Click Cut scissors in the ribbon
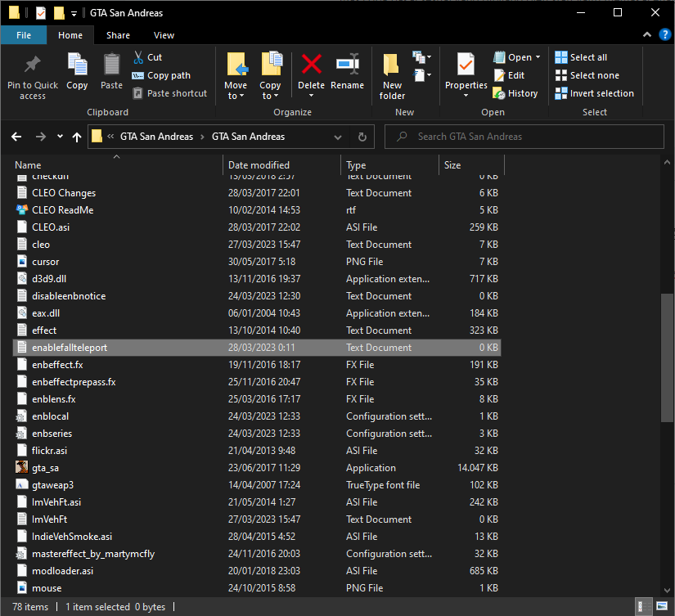Image resolution: width=675 pixels, height=616 pixels. [x=147, y=57]
